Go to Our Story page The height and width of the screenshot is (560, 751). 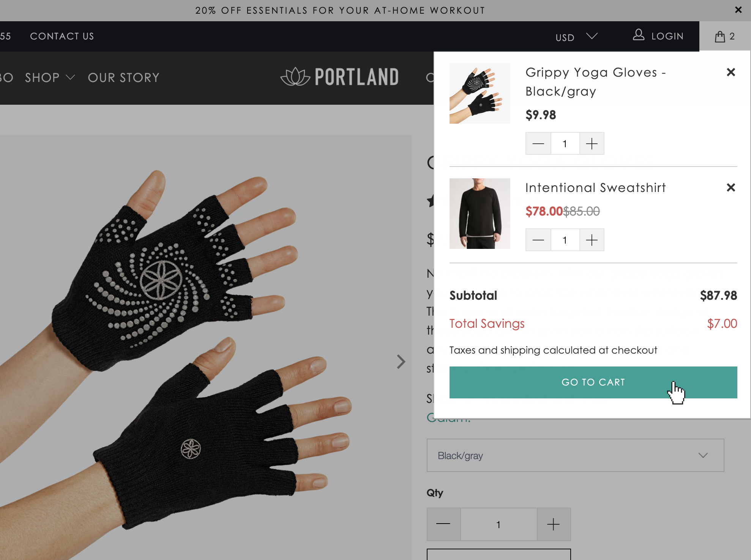pyautogui.click(x=123, y=78)
